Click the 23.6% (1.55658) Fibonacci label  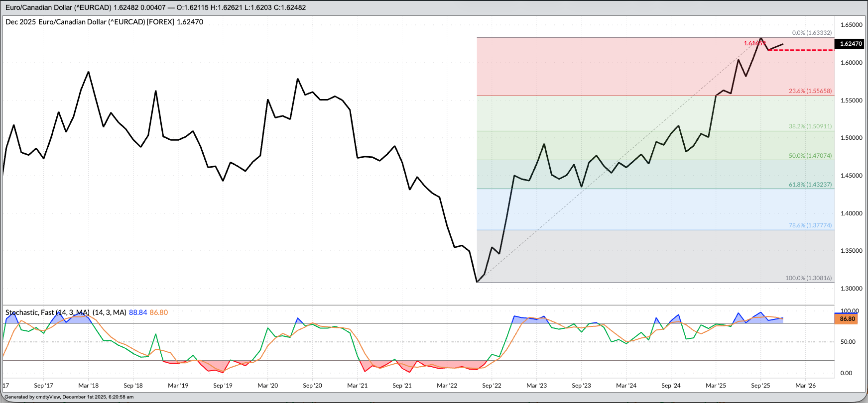810,91
